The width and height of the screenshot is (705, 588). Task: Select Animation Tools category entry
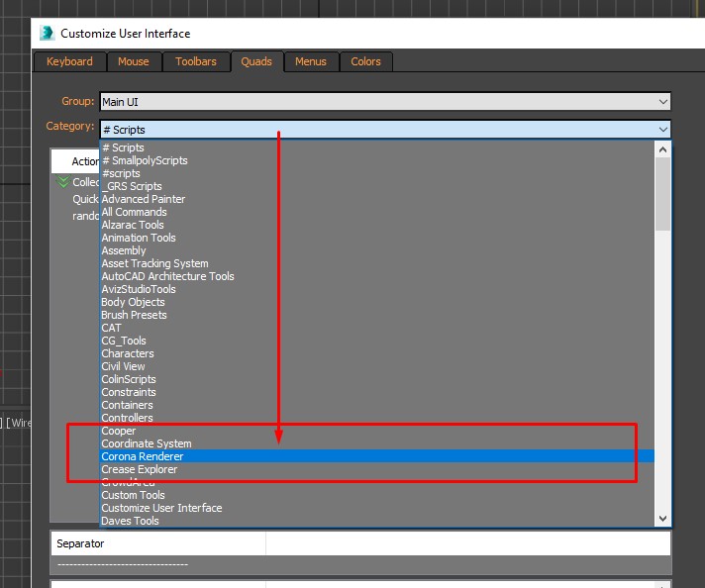[x=139, y=238]
